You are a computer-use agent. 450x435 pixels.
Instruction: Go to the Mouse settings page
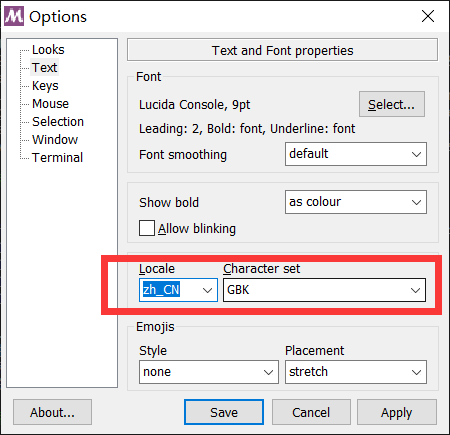tap(50, 104)
